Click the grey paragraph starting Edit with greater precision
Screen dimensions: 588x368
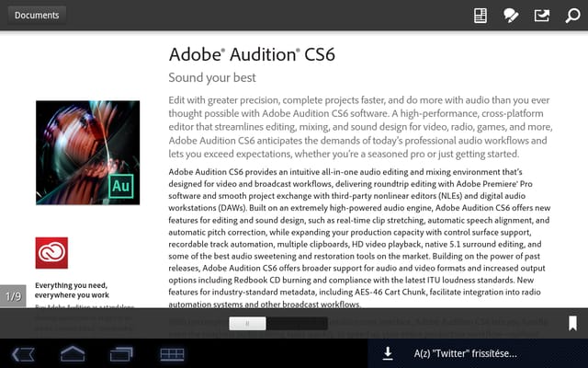point(360,127)
